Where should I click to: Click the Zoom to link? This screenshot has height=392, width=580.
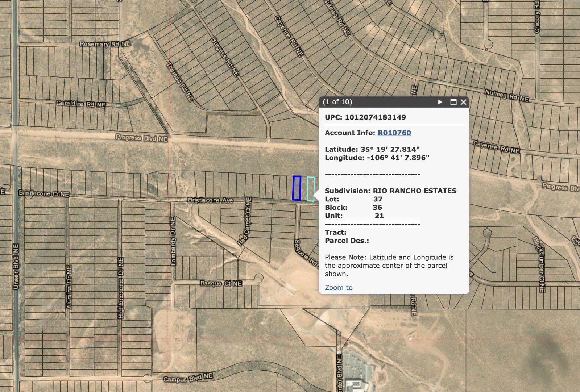tap(339, 288)
